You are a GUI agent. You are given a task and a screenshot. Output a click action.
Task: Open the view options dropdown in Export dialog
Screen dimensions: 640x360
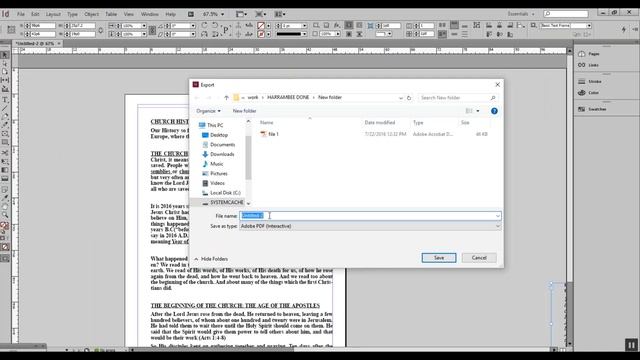click(478, 111)
